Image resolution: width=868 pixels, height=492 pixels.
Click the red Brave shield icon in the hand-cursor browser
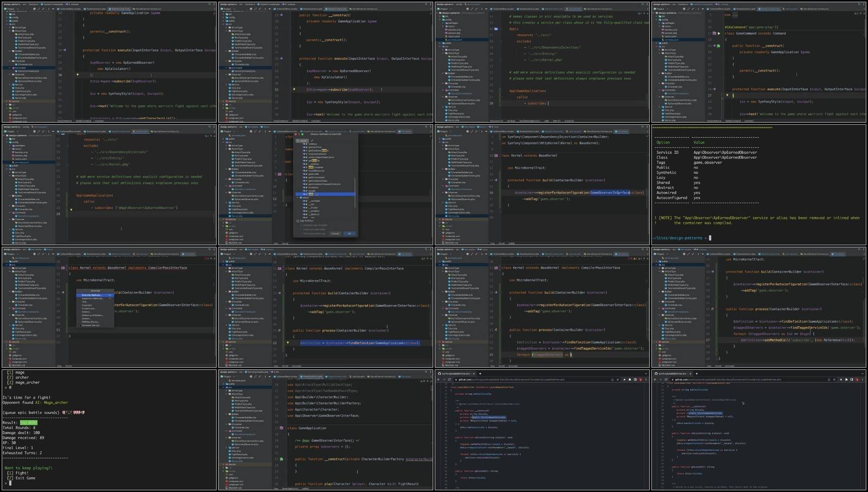(640, 380)
